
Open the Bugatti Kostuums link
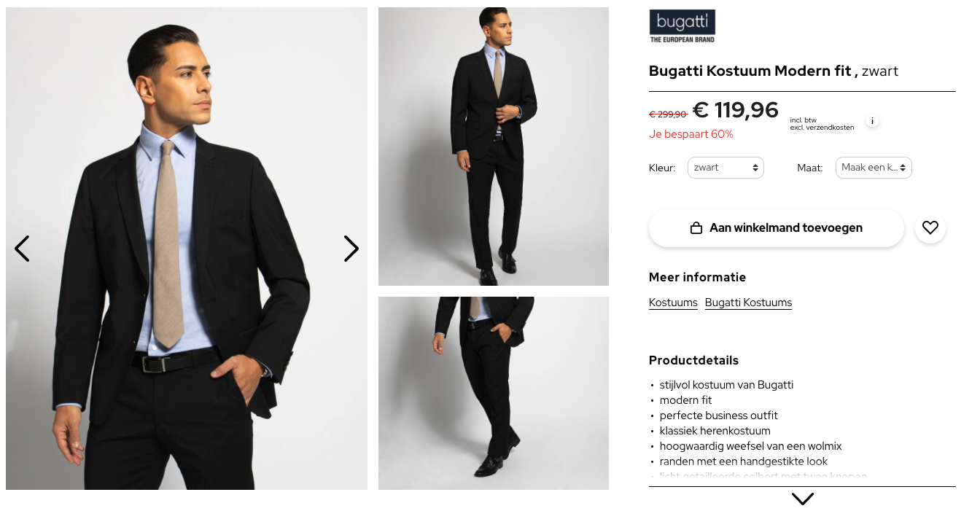[748, 302]
